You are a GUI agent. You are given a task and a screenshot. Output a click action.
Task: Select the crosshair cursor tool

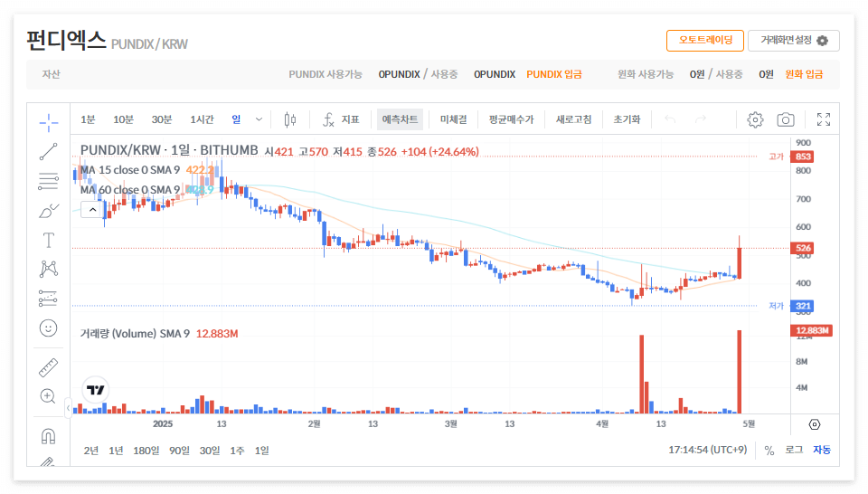pyautogui.click(x=49, y=122)
